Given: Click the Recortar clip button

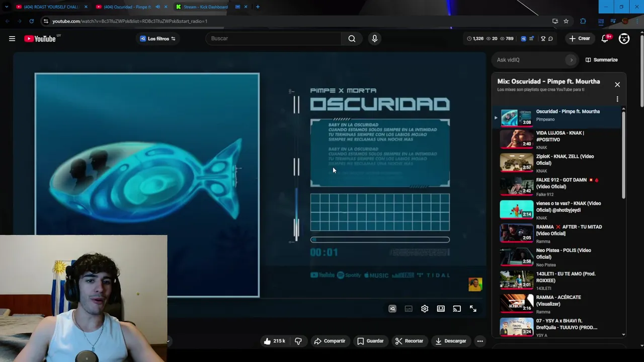Looking at the screenshot, I should [409, 341].
